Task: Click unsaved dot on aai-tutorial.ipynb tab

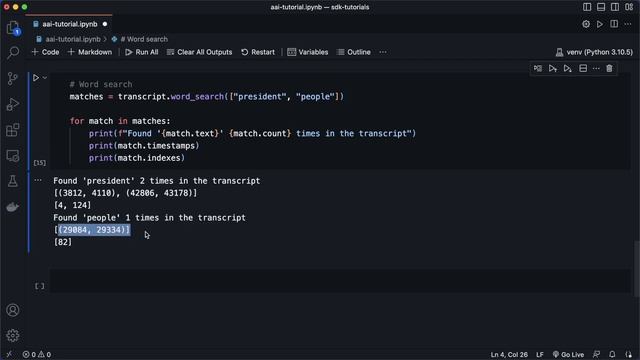Action: coord(105,24)
